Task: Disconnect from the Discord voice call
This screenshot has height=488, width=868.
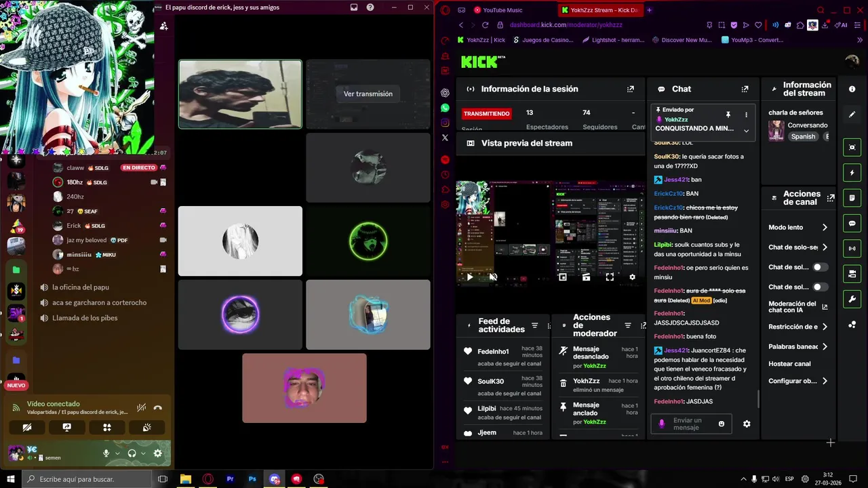Action: point(157,407)
